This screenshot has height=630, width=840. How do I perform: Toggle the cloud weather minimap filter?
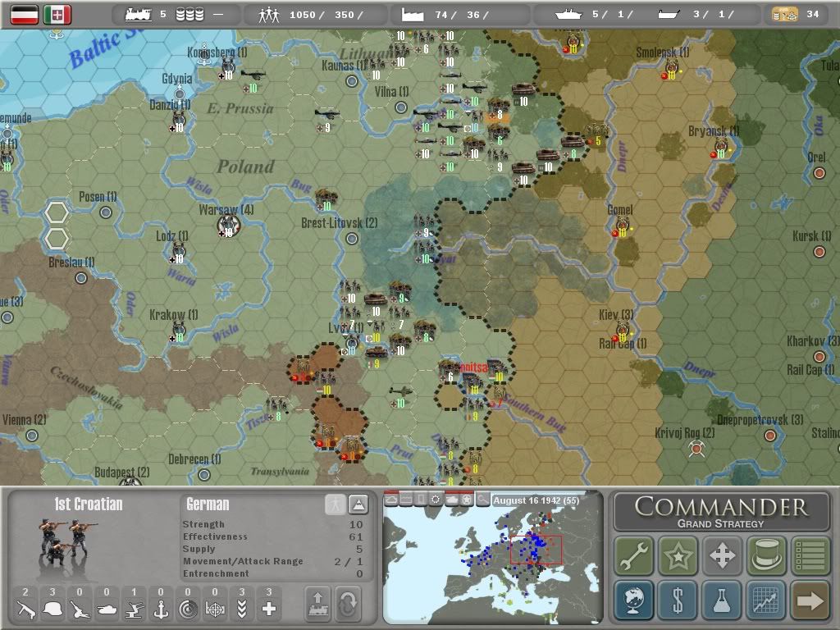click(x=391, y=500)
